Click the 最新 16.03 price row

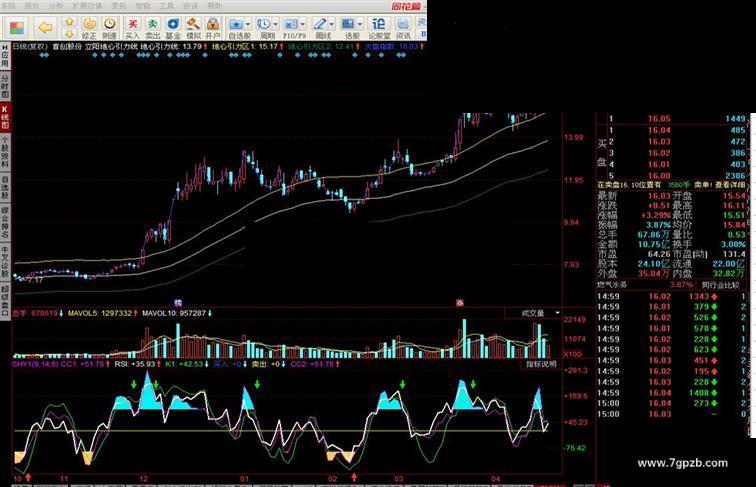click(x=634, y=196)
